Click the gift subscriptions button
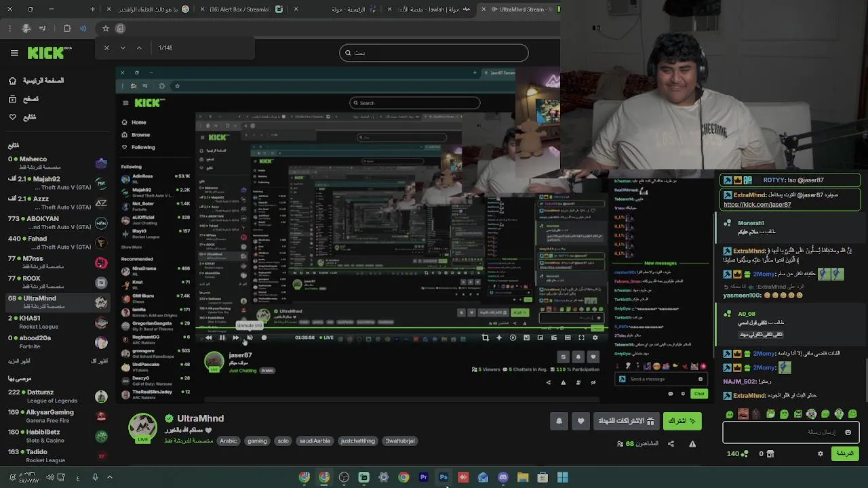 pos(626,421)
